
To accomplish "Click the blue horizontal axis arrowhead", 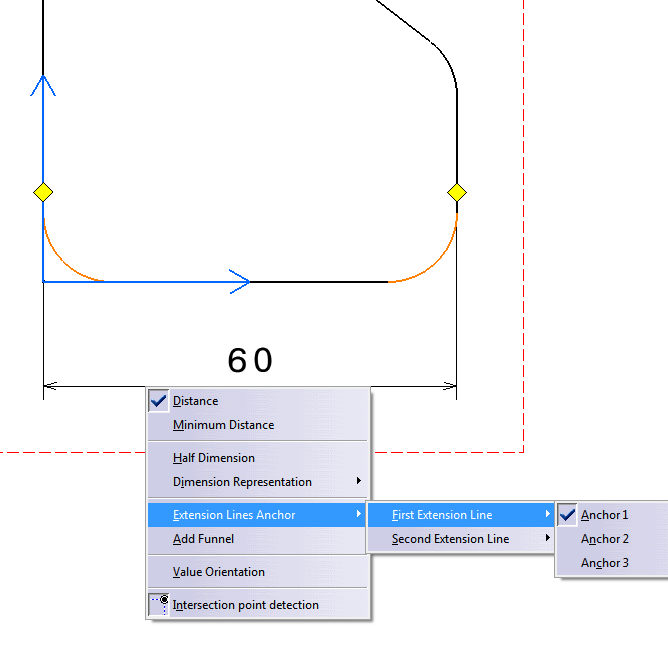I will (239, 282).
